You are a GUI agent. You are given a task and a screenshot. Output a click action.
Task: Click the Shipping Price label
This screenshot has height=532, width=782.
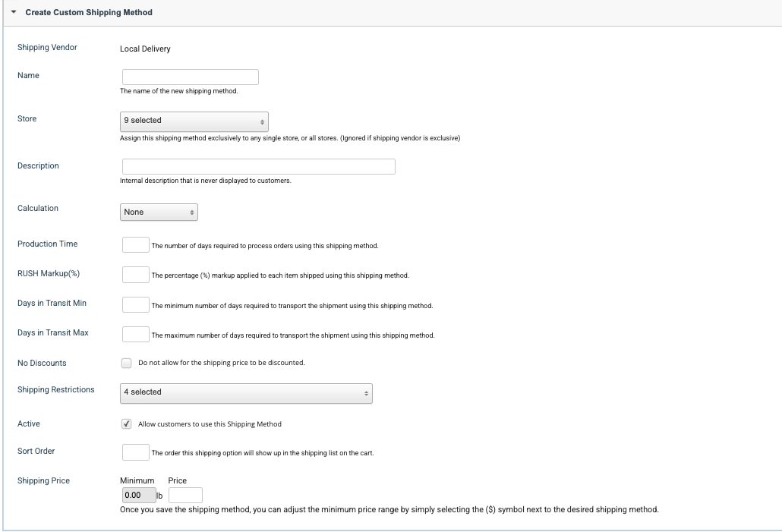point(43,480)
